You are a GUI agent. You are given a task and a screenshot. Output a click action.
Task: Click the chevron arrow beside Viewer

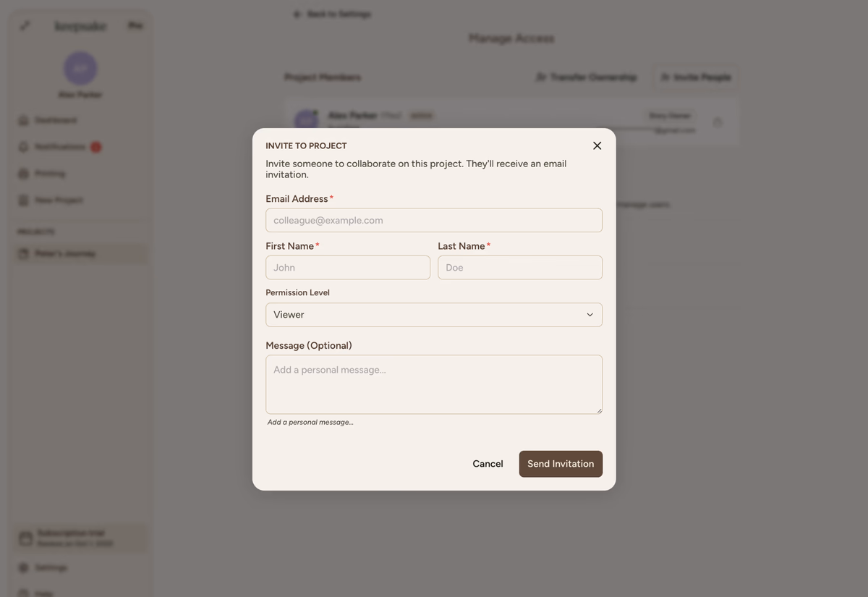[590, 315]
